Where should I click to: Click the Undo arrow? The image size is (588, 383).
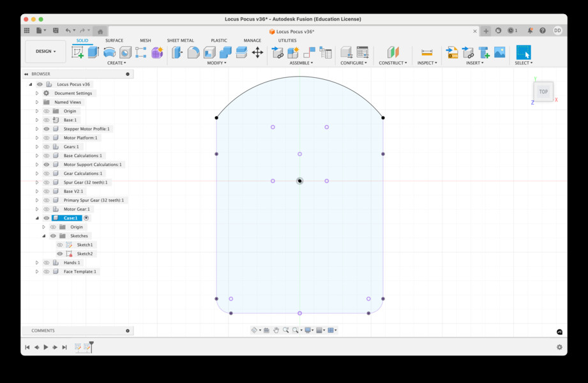68,31
